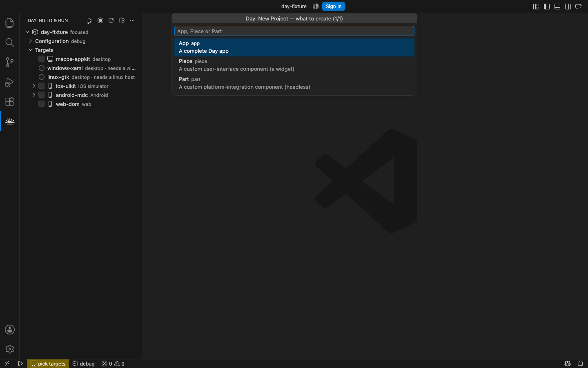
Task: Open notifications bell in status bar
Action: pyautogui.click(x=581, y=364)
